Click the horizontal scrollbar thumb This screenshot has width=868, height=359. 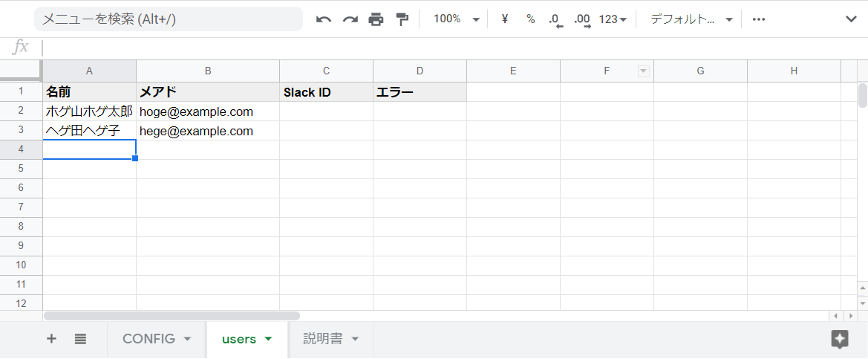point(172,316)
